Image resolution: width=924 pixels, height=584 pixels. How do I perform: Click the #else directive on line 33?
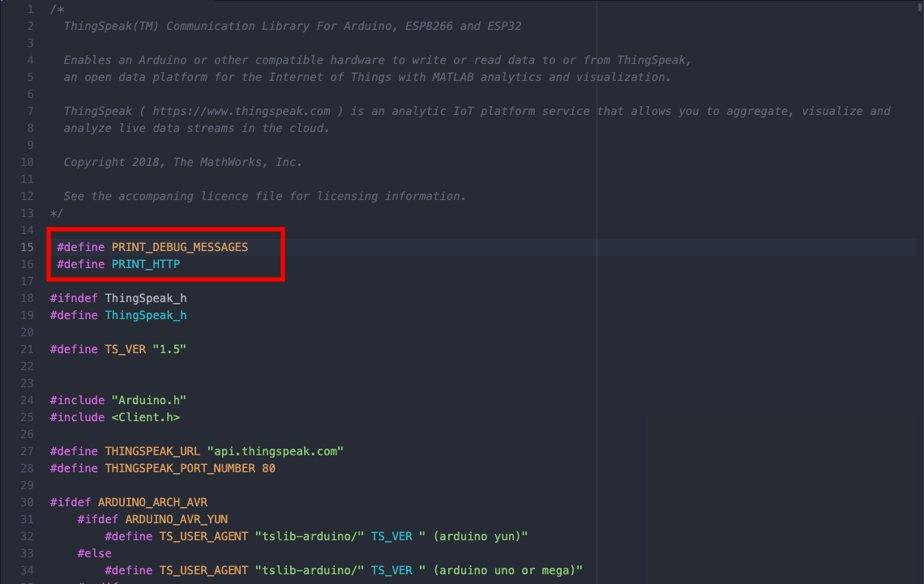tap(94, 553)
